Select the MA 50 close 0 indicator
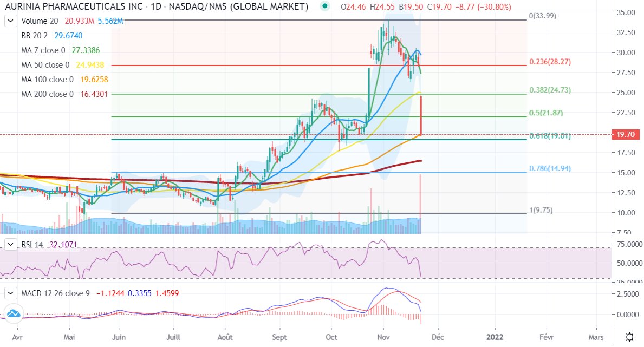 [45, 65]
